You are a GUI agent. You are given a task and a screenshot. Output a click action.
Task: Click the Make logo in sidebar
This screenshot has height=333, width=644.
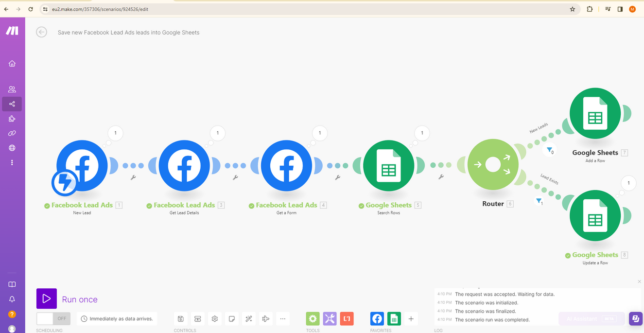[x=12, y=31]
